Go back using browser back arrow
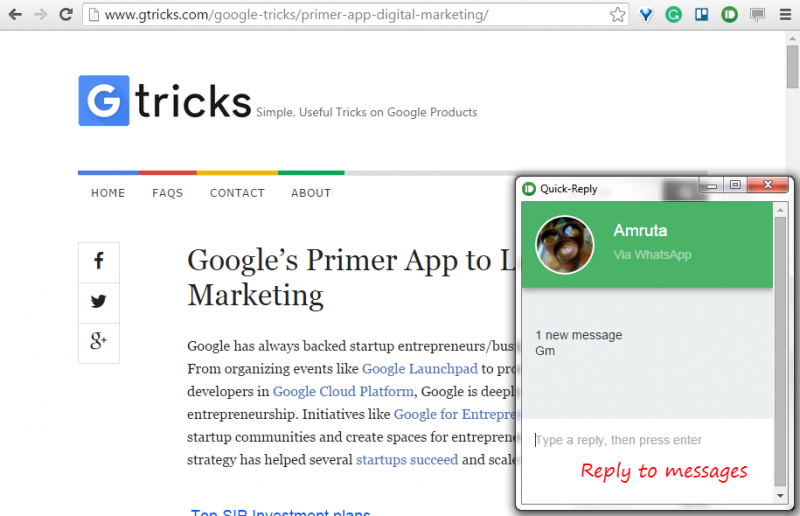 15,14
